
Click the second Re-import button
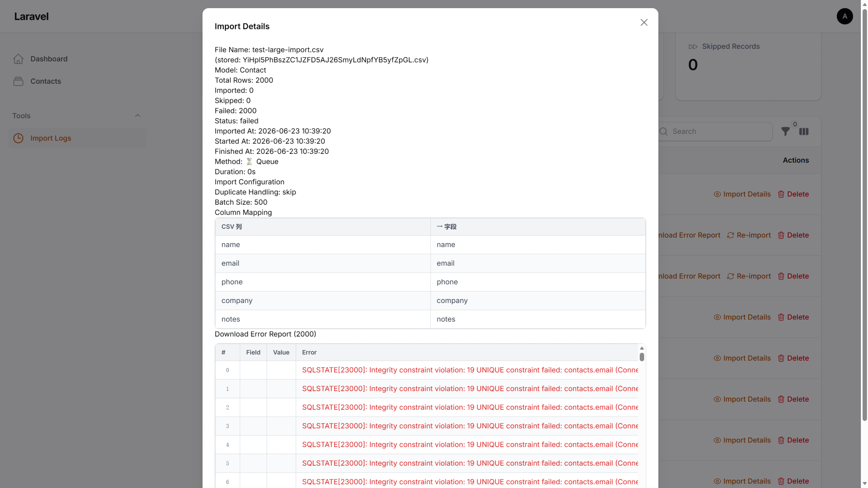coord(749,276)
